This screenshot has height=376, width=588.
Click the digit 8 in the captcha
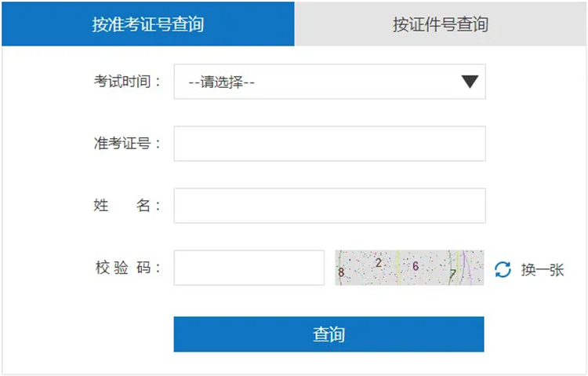click(341, 273)
